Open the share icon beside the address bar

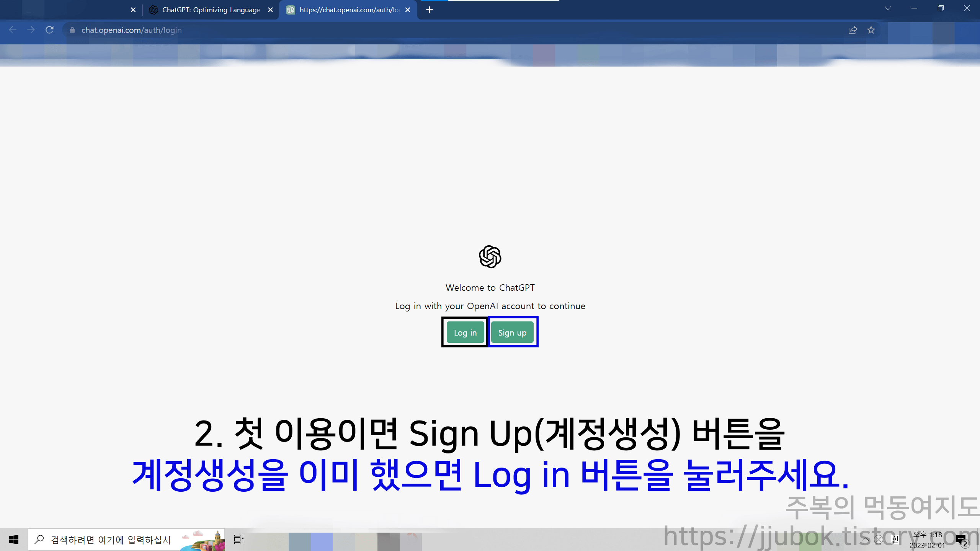[x=853, y=30]
